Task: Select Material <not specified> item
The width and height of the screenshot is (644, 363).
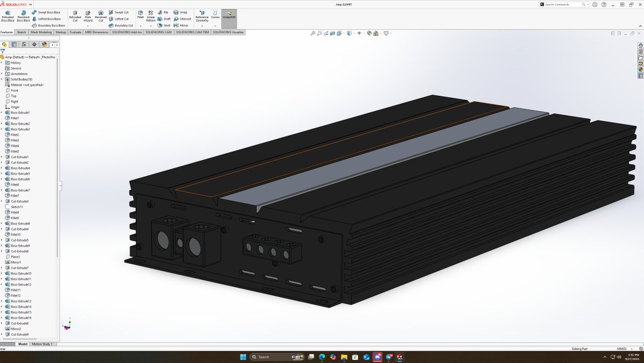Action: click(x=24, y=85)
